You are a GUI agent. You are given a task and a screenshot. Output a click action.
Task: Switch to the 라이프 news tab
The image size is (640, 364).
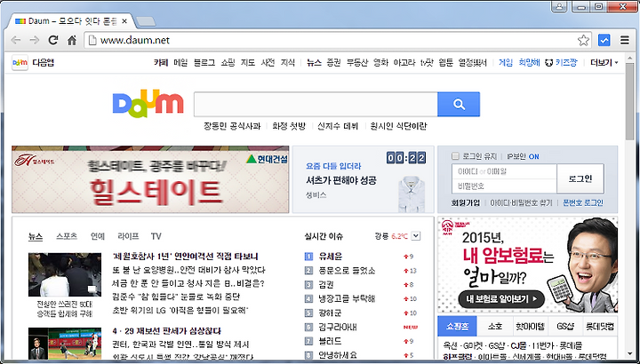tap(128, 236)
